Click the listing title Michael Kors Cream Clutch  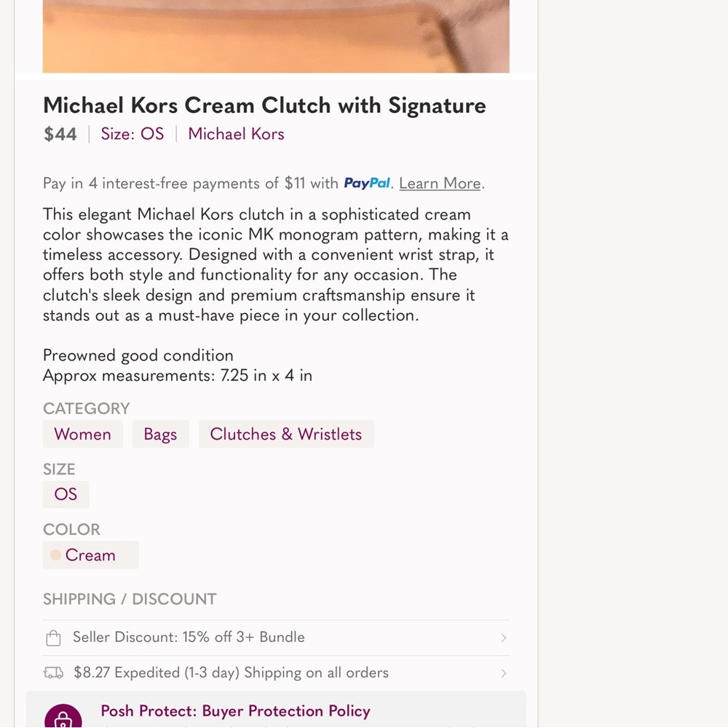click(x=264, y=106)
